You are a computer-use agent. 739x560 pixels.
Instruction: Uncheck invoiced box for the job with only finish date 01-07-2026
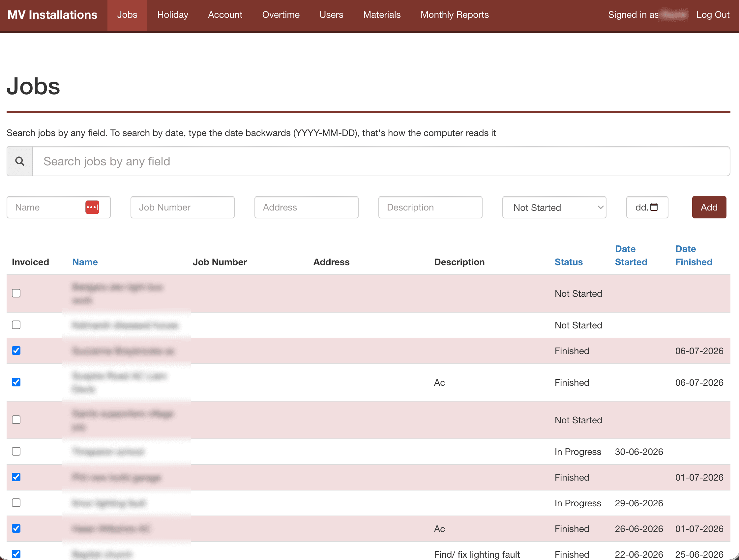pos(16,477)
